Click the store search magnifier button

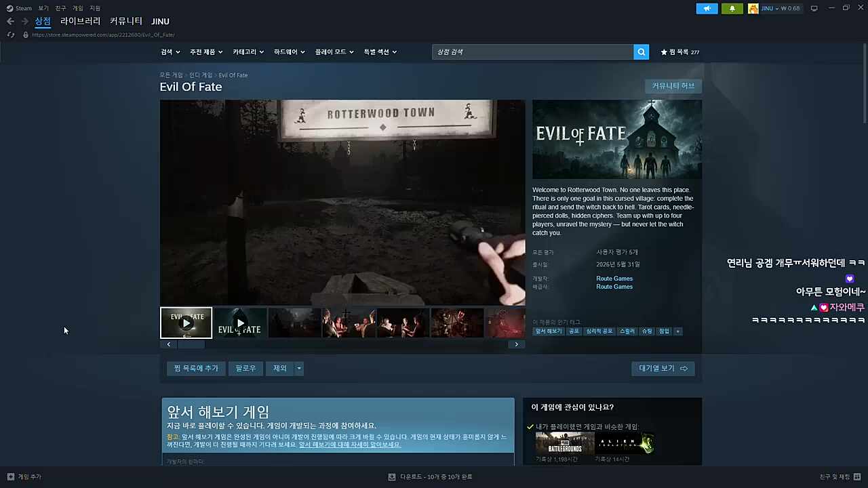(642, 52)
